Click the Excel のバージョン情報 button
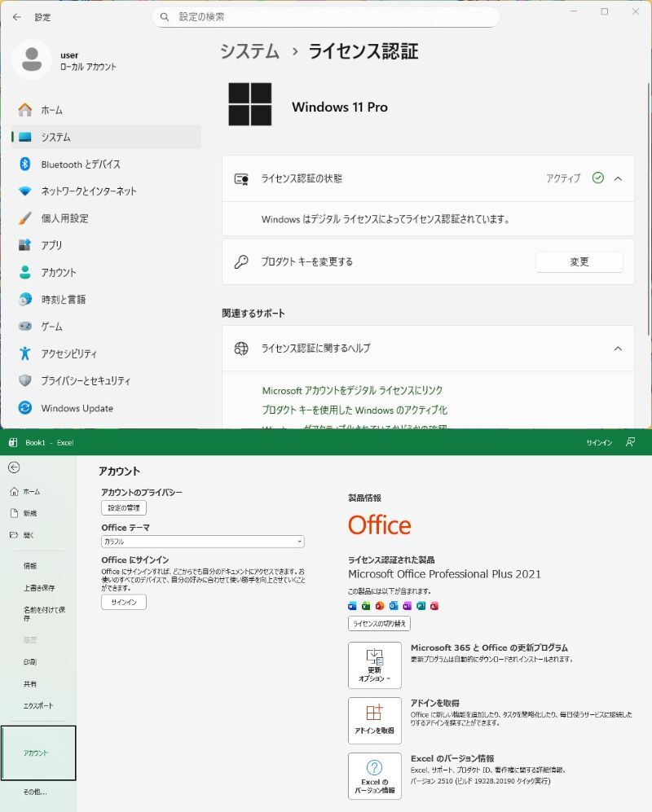Viewport: 652px width, 812px height. coord(375,775)
